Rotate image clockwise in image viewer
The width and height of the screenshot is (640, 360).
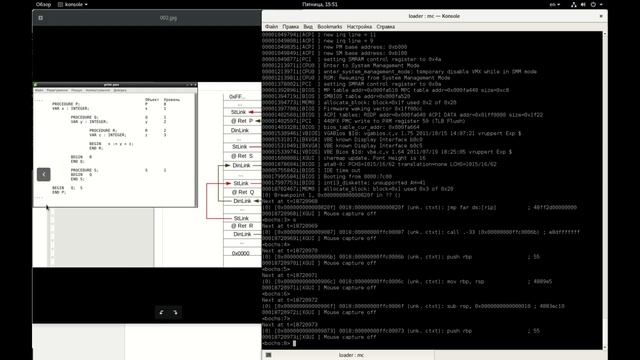[176, 312]
